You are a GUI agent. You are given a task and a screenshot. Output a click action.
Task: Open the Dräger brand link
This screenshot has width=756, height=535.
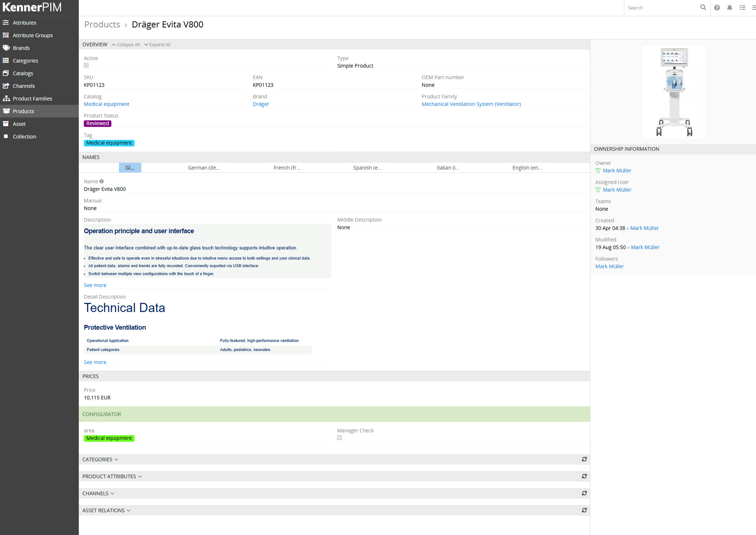pos(261,104)
